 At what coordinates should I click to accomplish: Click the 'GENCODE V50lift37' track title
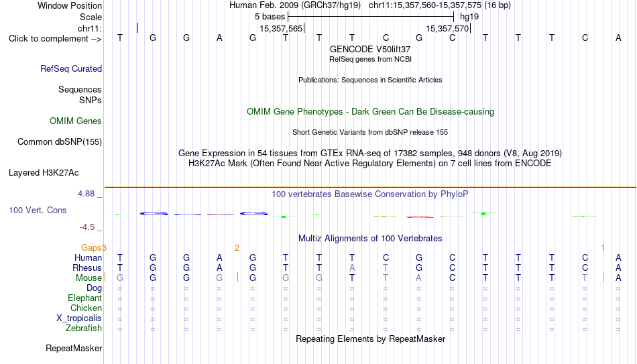point(370,49)
